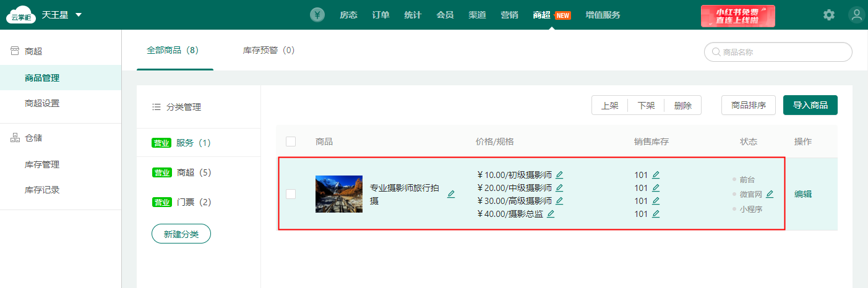Open the 分类管理 category list

click(177, 107)
